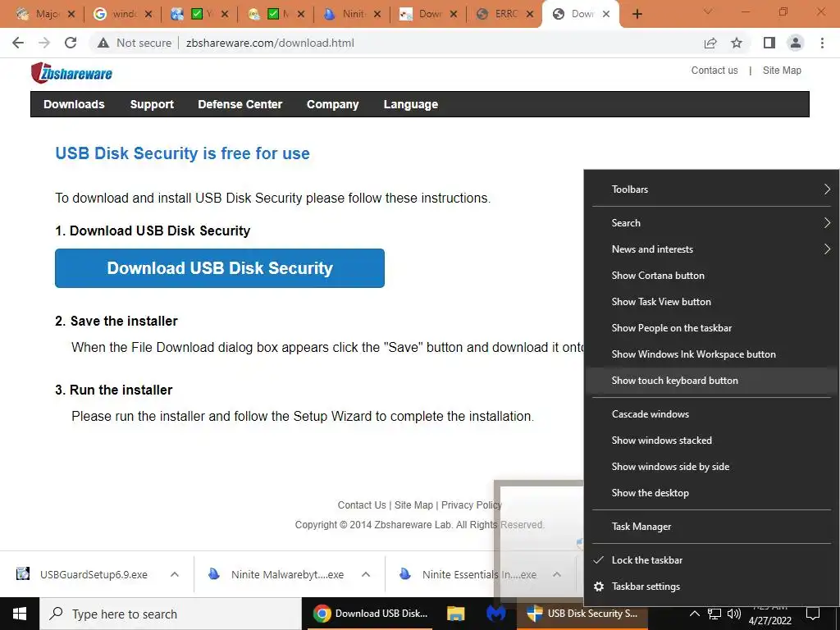
Task: Open the Support navigation link
Action: tap(152, 104)
